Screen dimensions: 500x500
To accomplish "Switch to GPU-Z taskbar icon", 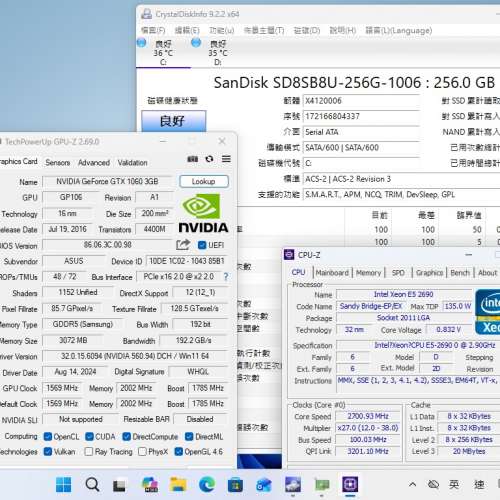I will pyautogui.click(x=322, y=485).
